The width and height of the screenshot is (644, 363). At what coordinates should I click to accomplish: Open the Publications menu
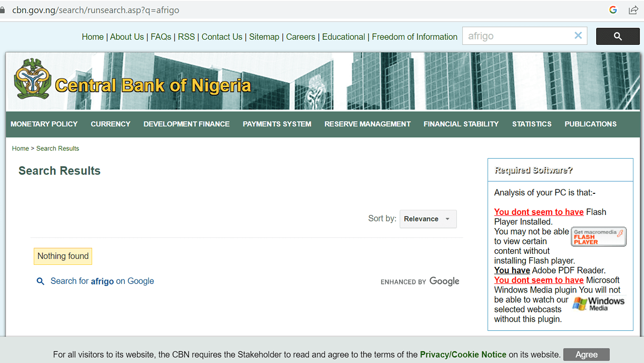[x=590, y=124]
